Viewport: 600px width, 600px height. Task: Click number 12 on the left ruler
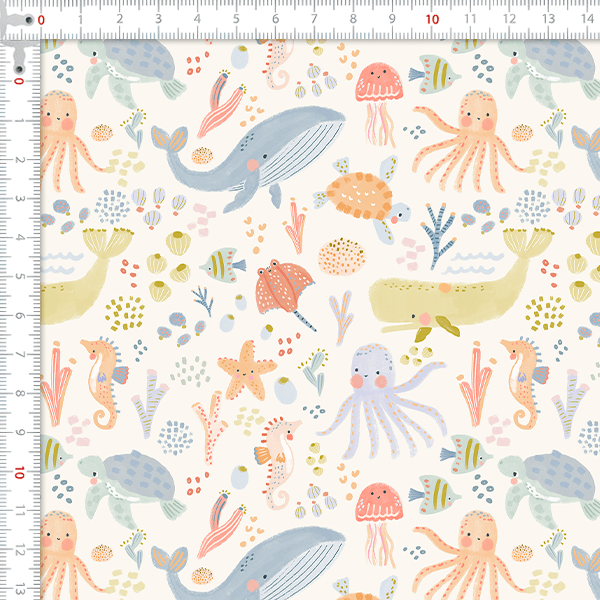[20, 550]
